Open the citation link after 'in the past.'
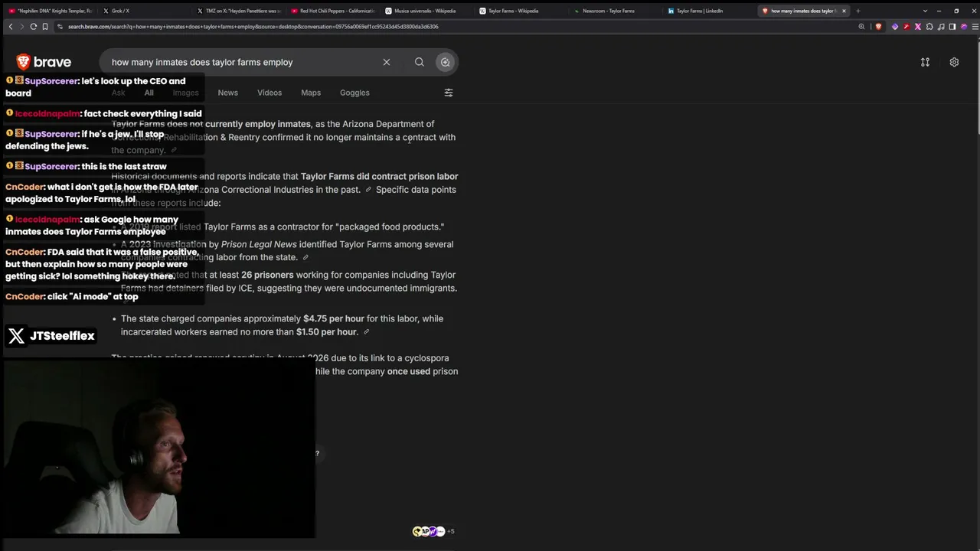 point(368,190)
